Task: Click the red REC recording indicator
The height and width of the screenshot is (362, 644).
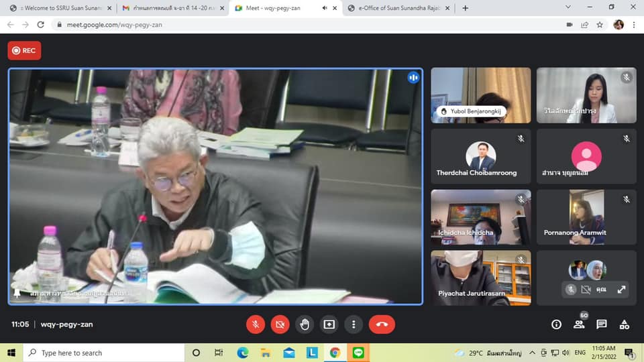Action: point(24,50)
